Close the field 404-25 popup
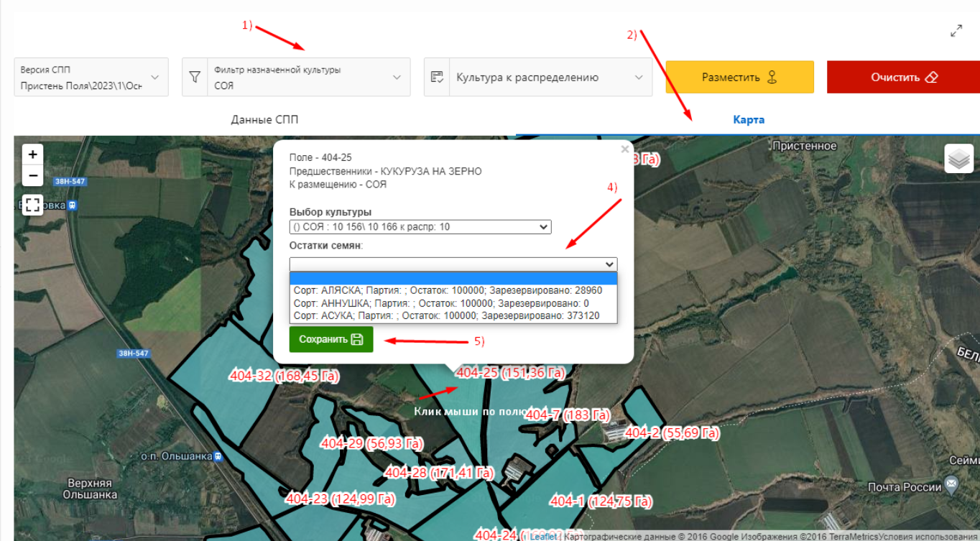Viewport: 980px width, 541px height. (x=624, y=149)
